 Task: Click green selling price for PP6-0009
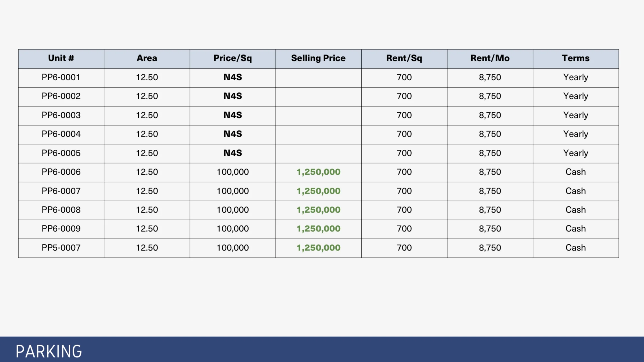(x=318, y=229)
